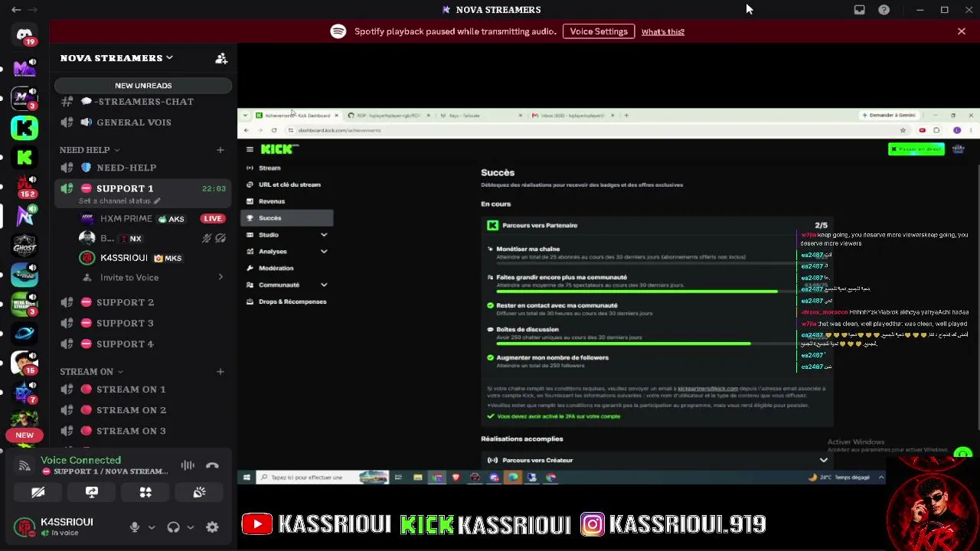The height and width of the screenshot is (551, 980).
Task: Click the Boîtes de discussion progress bar
Action: click(647, 344)
